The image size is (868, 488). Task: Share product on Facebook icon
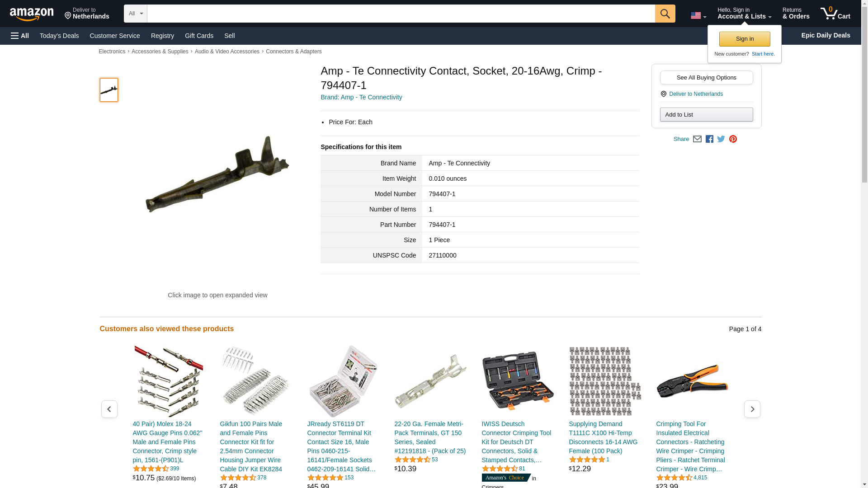point(709,139)
